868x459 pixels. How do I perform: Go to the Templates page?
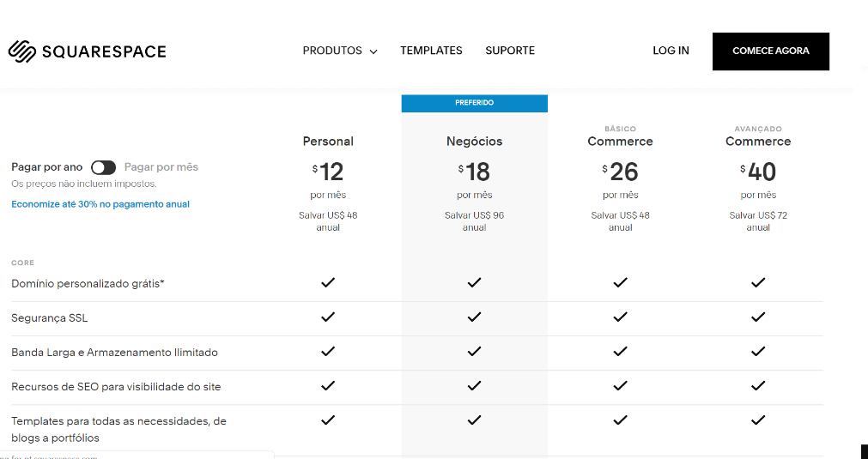tap(431, 51)
